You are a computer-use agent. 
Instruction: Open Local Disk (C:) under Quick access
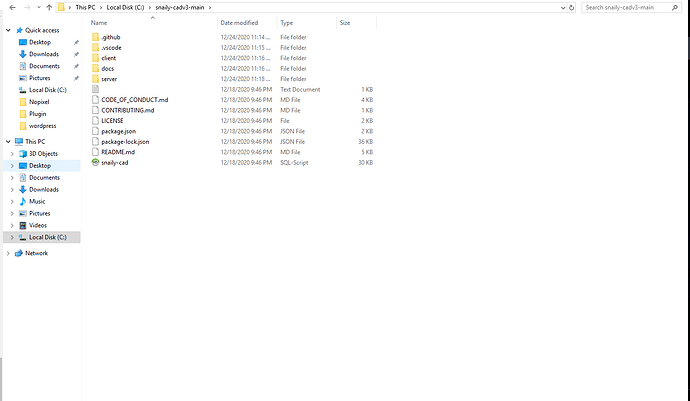[48, 90]
